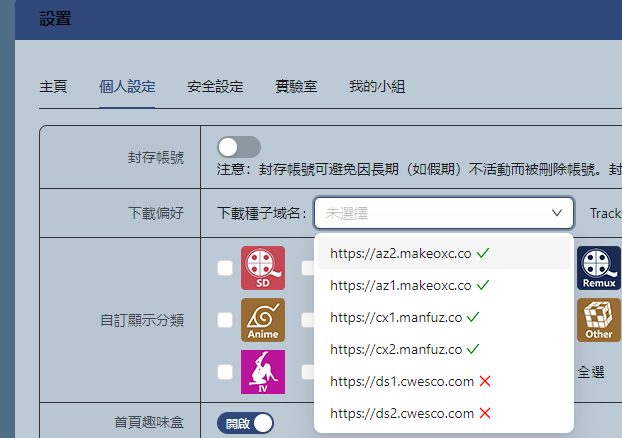The height and width of the screenshot is (438, 622).
Task: Click the 下載偏好 row label
Action: [156, 213]
